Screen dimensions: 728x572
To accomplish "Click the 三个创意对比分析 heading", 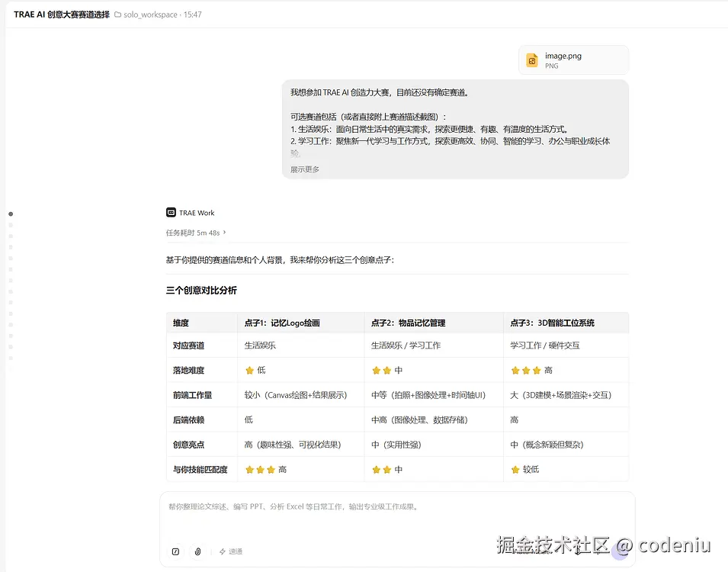I will pyautogui.click(x=201, y=291).
